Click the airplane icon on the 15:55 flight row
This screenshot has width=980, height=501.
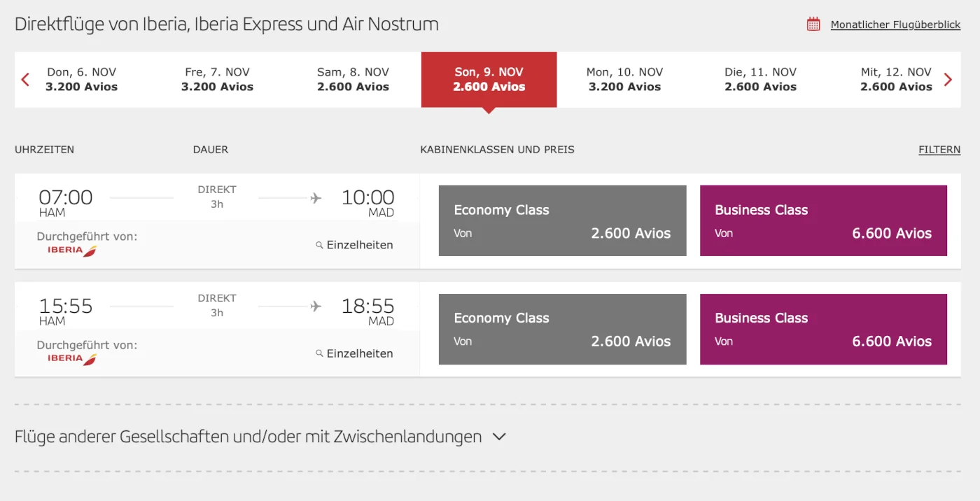(x=314, y=306)
